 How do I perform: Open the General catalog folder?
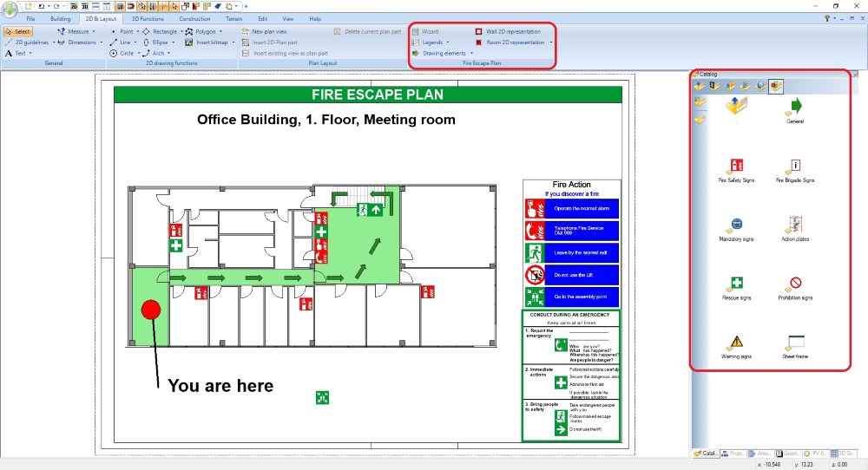795,110
